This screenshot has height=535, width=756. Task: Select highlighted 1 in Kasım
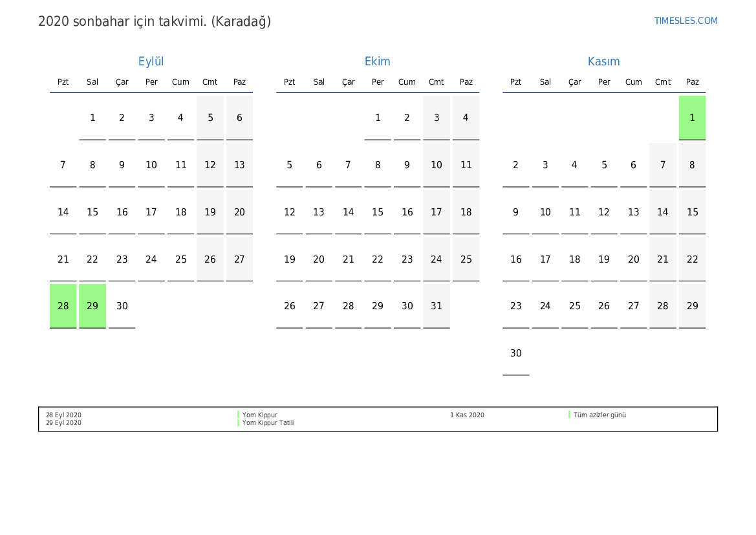pyautogui.click(x=692, y=118)
